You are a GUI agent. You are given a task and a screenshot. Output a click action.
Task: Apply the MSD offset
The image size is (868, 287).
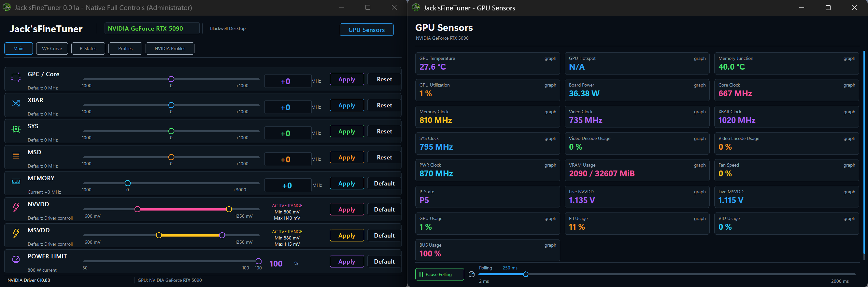pyautogui.click(x=347, y=157)
